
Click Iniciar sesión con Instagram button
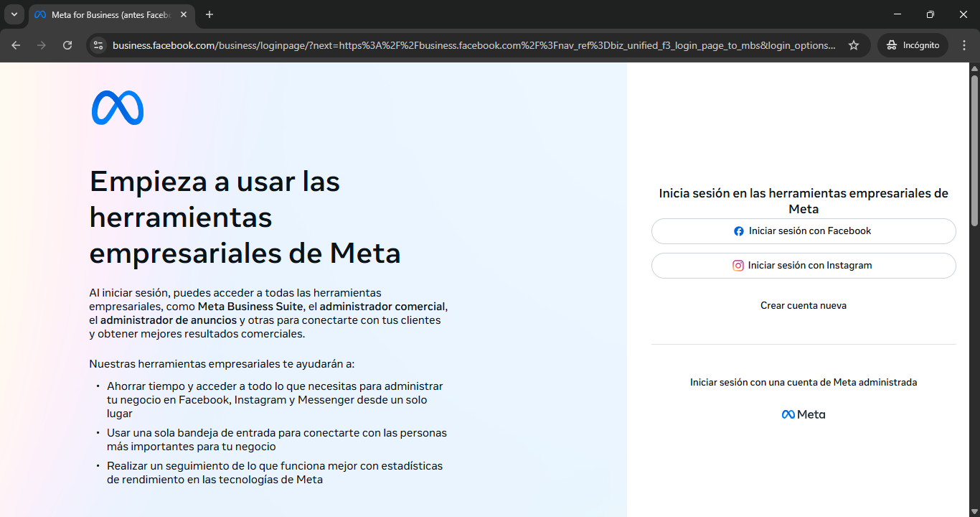point(804,266)
